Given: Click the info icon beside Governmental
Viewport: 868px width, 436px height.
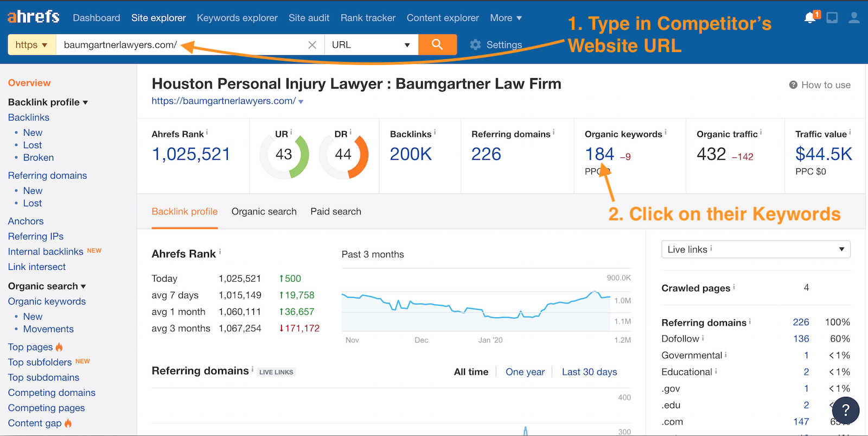Looking at the screenshot, I should [x=726, y=354].
